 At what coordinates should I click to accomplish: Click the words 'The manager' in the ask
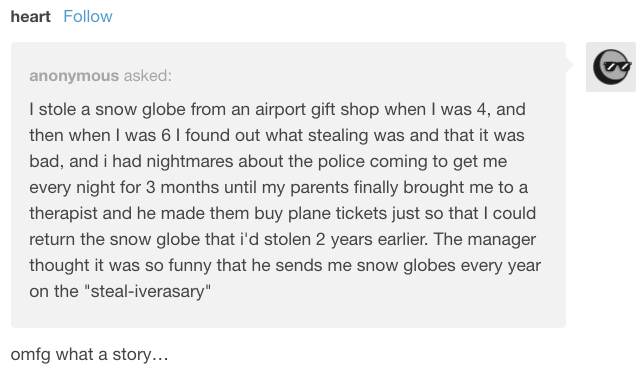click(484, 239)
